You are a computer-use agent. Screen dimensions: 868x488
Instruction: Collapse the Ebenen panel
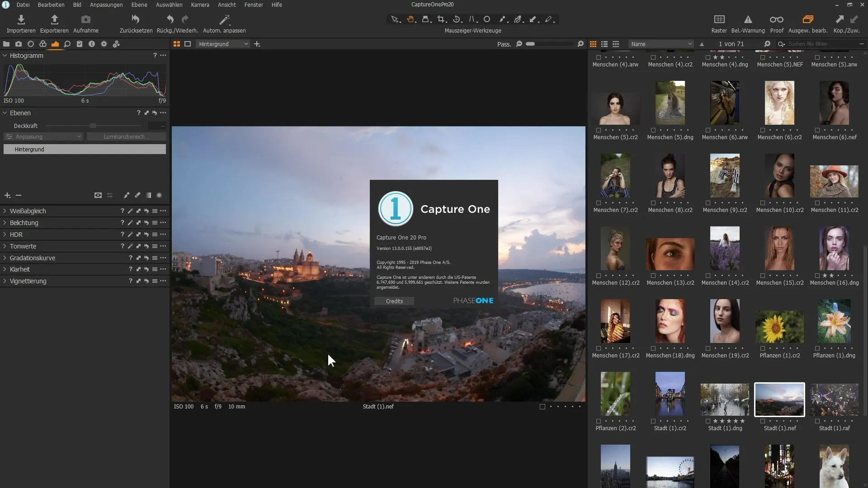click(x=5, y=113)
